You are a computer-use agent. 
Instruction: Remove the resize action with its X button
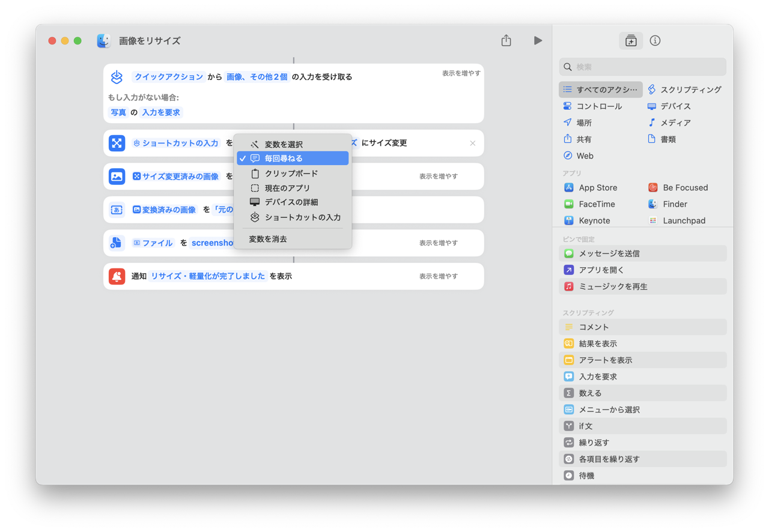tap(473, 144)
